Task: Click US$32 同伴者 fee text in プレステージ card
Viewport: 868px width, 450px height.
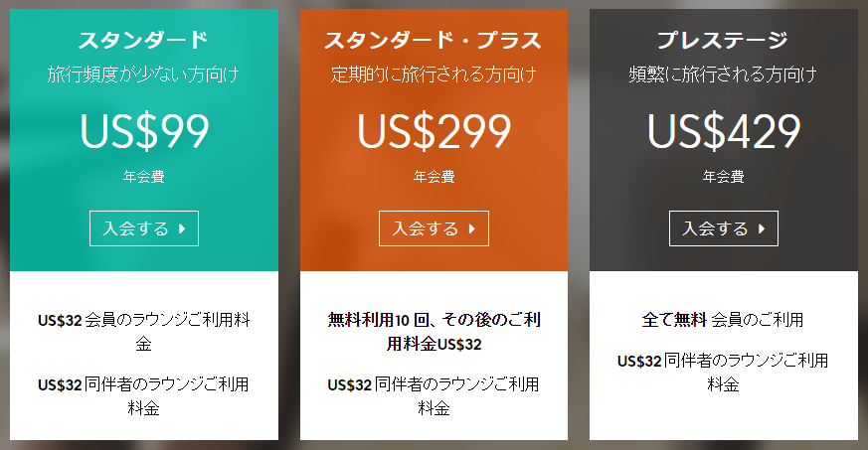Action: pyautogui.click(x=723, y=372)
